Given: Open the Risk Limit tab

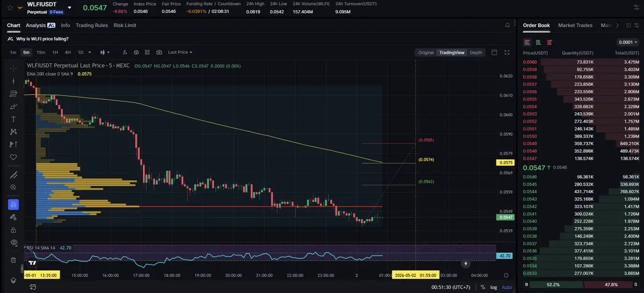Looking at the screenshot, I should (x=125, y=25).
